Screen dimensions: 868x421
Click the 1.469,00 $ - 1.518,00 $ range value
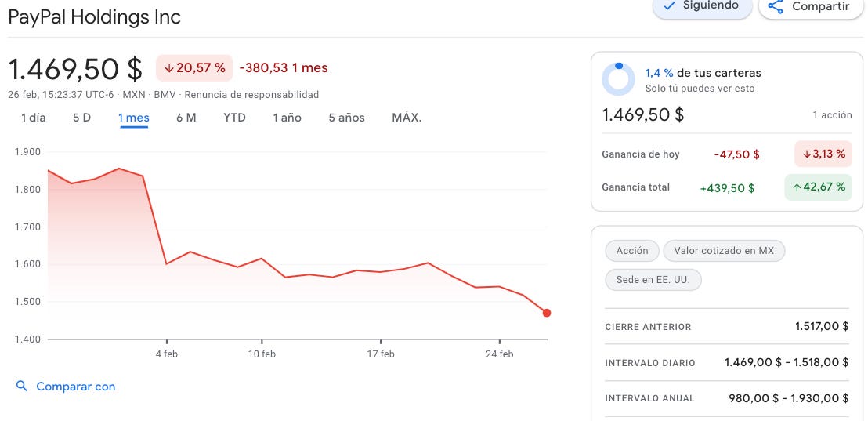(x=787, y=362)
